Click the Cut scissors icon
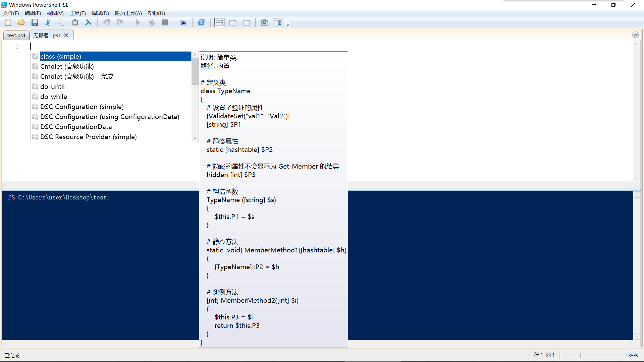The image size is (644, 362). point(48,22)
